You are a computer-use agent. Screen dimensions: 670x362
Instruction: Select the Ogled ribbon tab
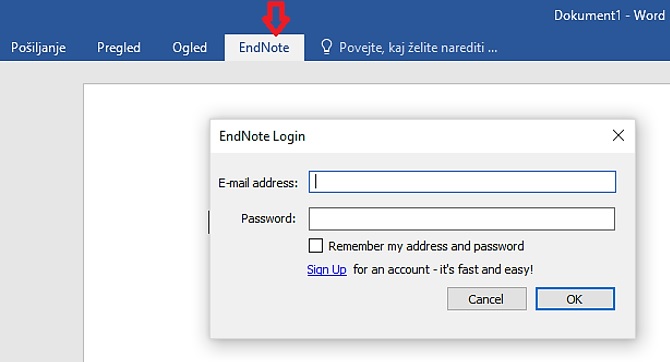[190, 47]
